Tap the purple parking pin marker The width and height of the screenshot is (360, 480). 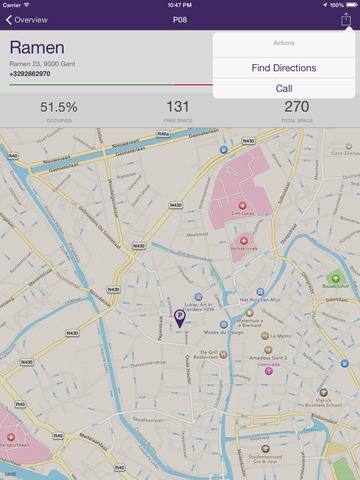coord(180,318)
